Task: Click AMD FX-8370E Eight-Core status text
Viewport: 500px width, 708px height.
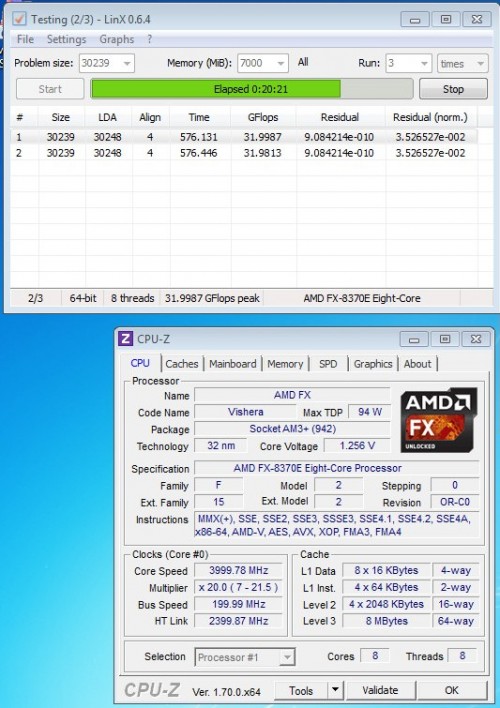Action: click(362, 298)
